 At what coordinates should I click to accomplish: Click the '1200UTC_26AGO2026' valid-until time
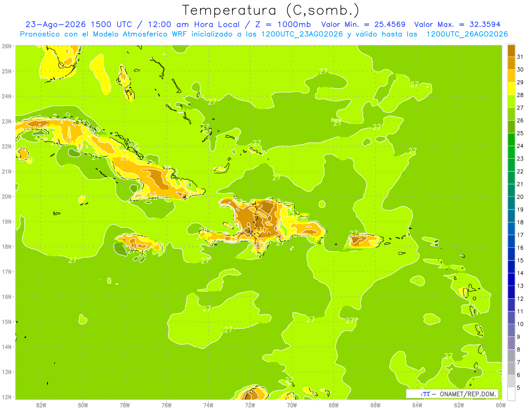tap(467, 34)
